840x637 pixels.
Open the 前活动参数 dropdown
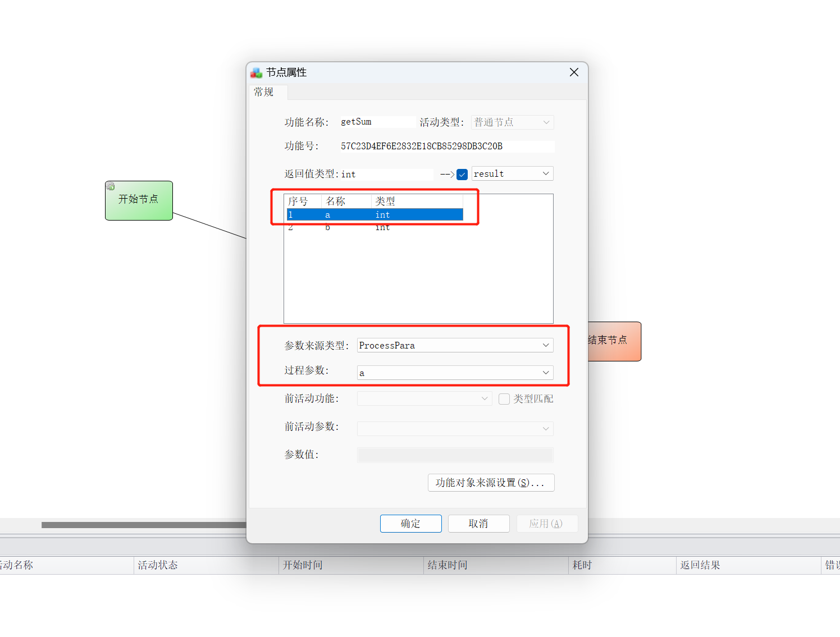[545, 428]
